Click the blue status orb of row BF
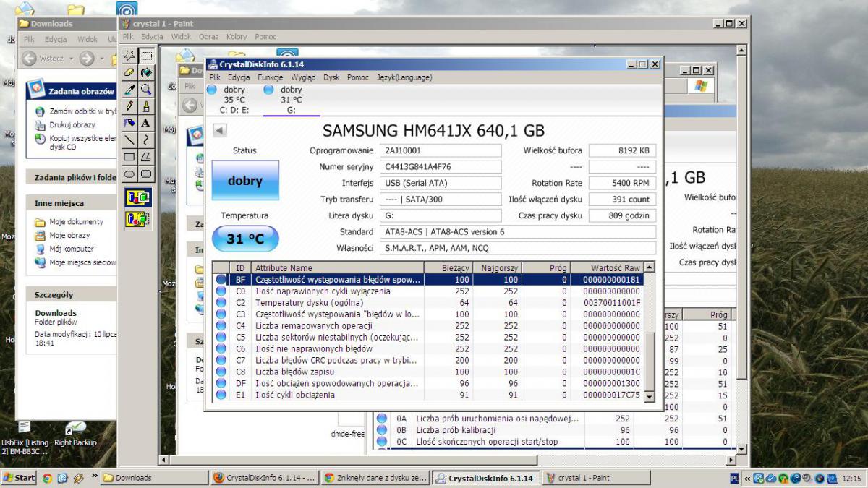Image resolution: width=868 pixels, height=488 pixels. coord(221,279)
